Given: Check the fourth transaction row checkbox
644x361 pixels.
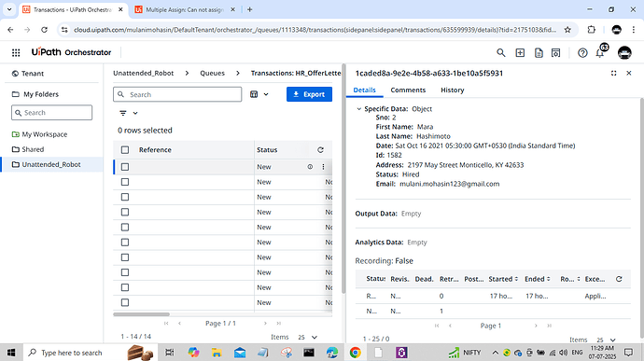Looking at the screenshot, I should [125, 212].
